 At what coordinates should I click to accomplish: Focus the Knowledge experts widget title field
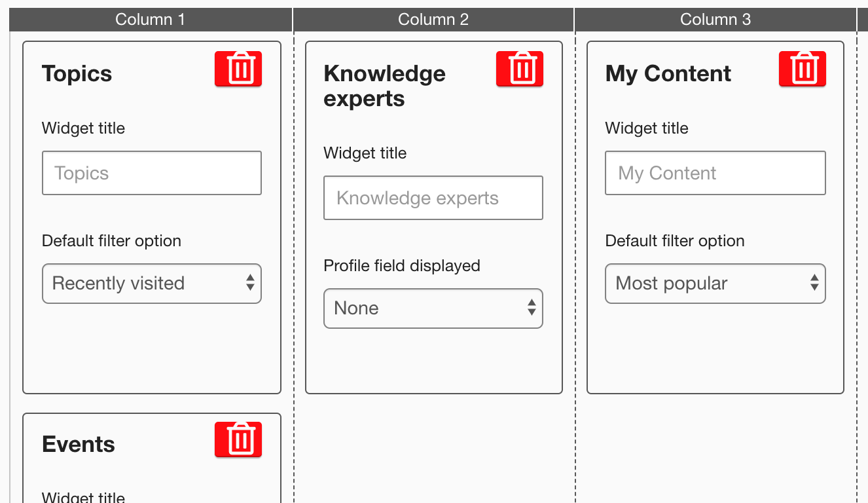click(433, 198)
